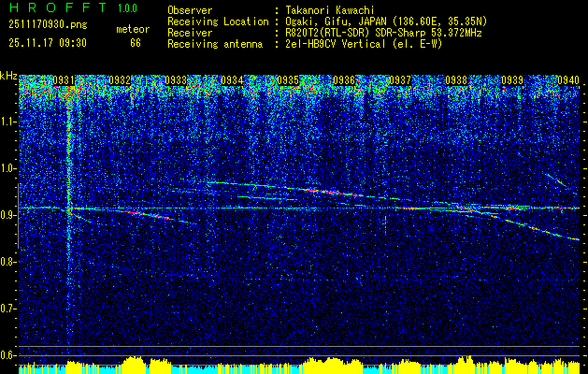Image resolution: width=588 pixels, height=374 pixels.
Task: Click the date 25.11.17 09:30
Action: point(48,43)
